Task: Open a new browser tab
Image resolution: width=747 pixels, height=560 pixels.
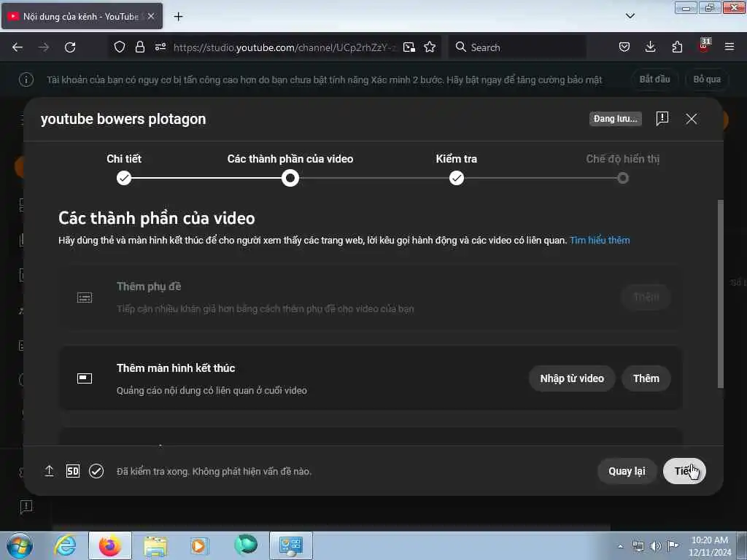Action: 178,17
